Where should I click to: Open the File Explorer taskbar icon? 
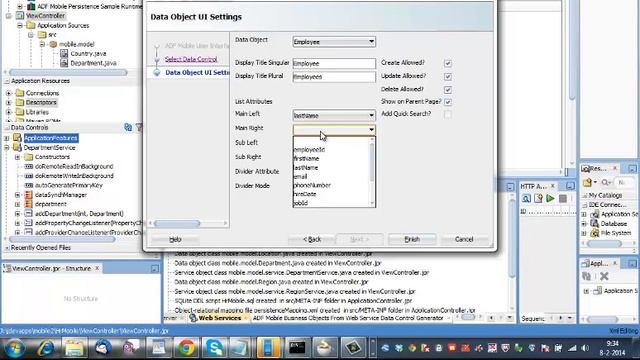click(74, 348)
